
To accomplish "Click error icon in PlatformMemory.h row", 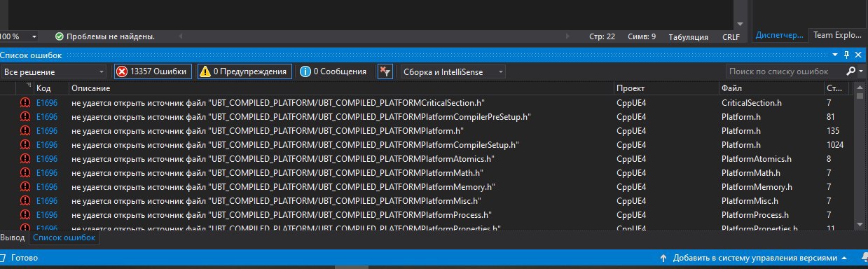I will click(x=25, y=187).
